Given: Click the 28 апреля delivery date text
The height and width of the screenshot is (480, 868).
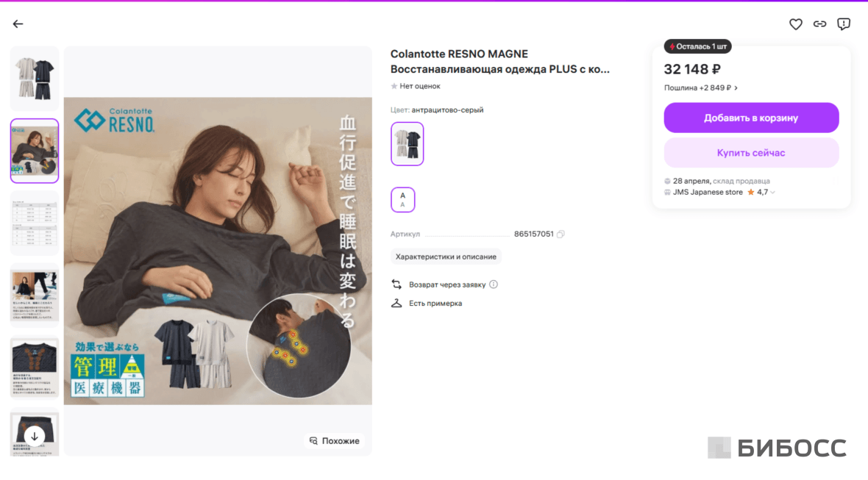Looking at the screenshot, I should (x=691, y=181).
